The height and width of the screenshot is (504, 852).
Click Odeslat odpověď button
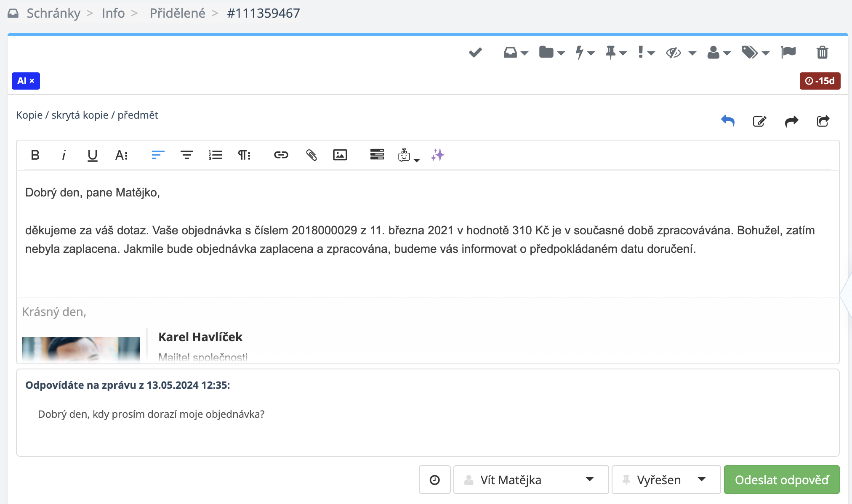781,480
